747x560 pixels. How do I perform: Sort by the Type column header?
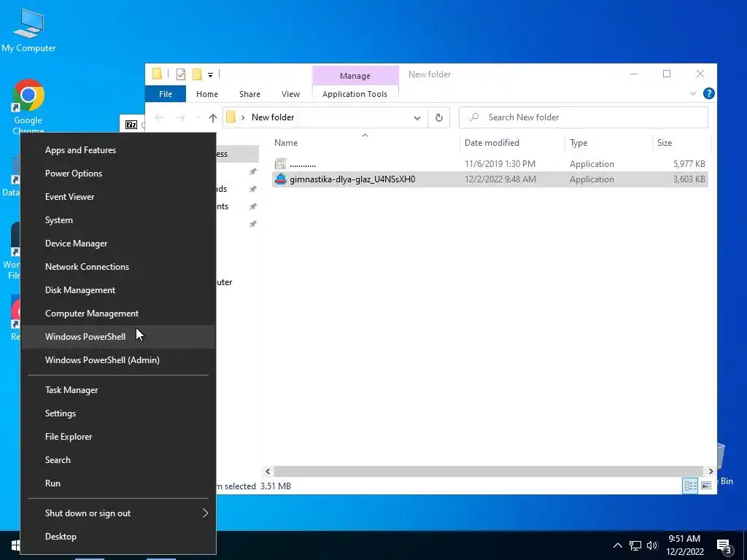pyautogui.click(x=578, y=143)
